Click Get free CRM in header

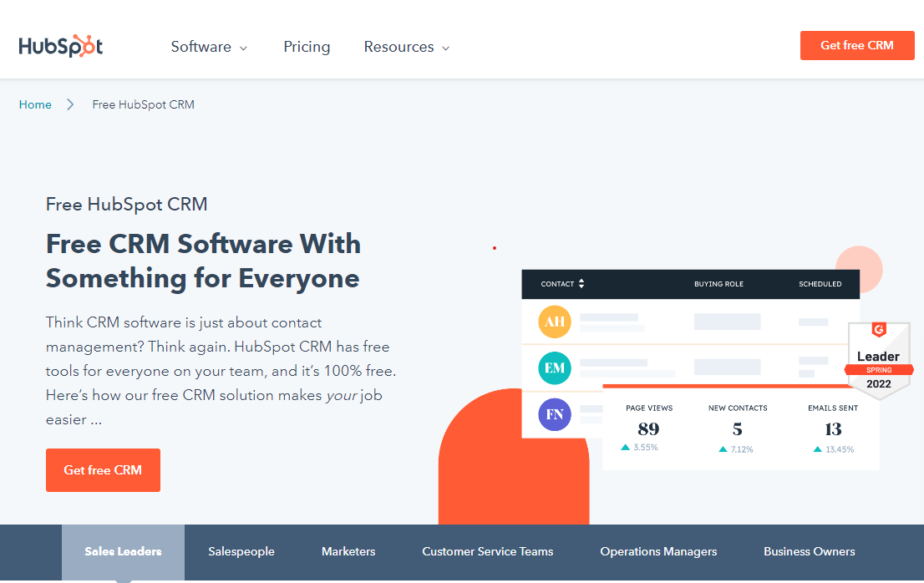click(x=857, y=45)
